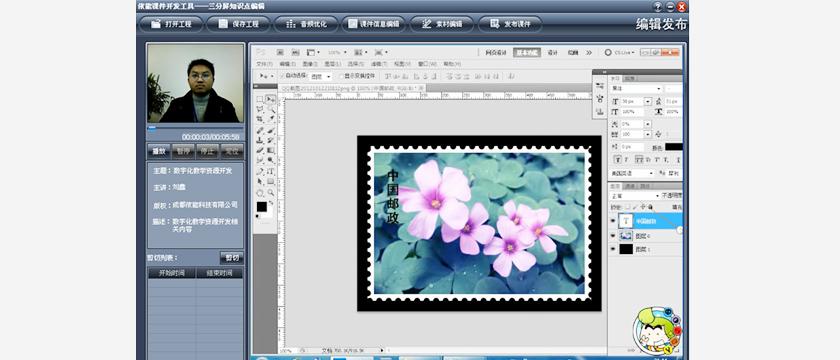This screenshot has width=840, height=360.
Task: Click the 音频优化 button
Action: tap(306, 24)
